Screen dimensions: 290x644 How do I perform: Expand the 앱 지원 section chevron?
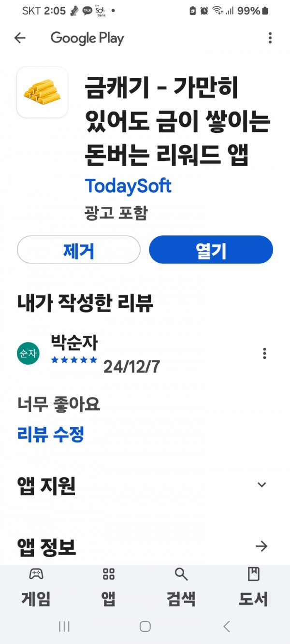tap(262, 485)
